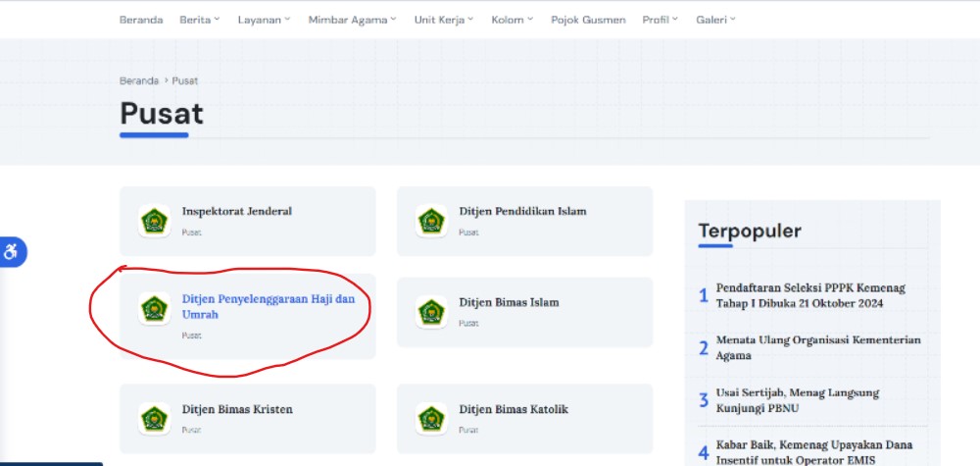Screen dimensions: 980x466
Task: Expand the Kolom dropdown menu
Action: 512,20
